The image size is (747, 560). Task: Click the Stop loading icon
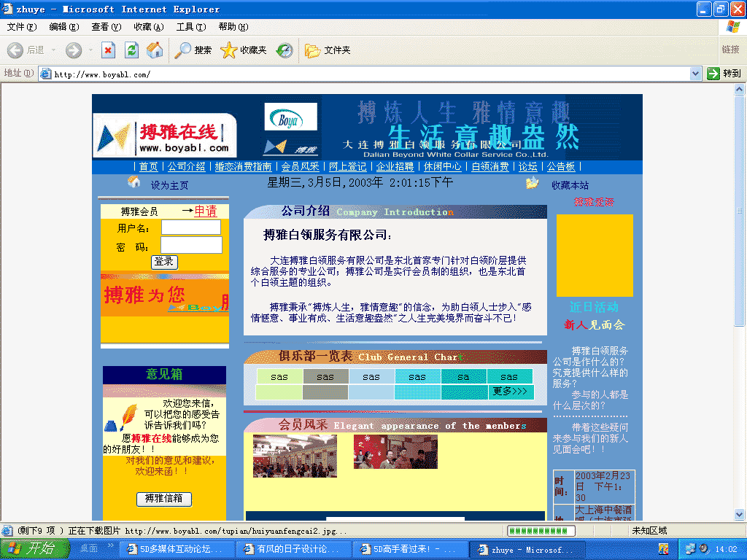[x=108, y=50]
